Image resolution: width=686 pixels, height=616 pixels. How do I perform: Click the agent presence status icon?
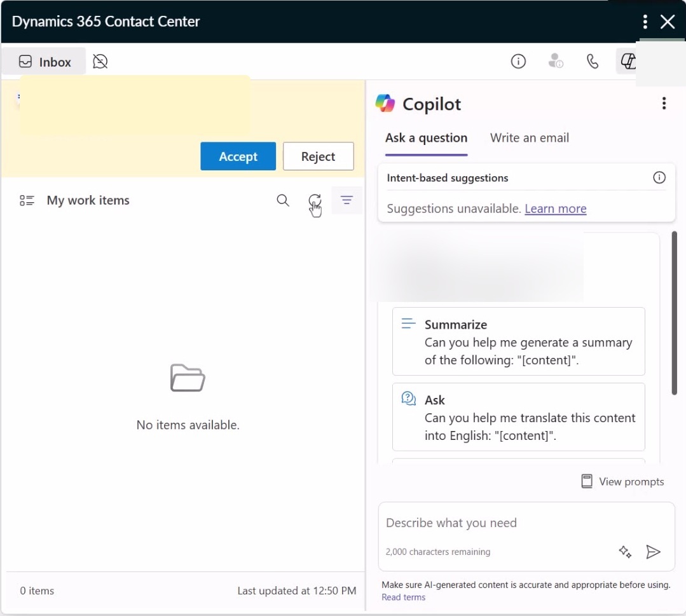tap(556, 61)
